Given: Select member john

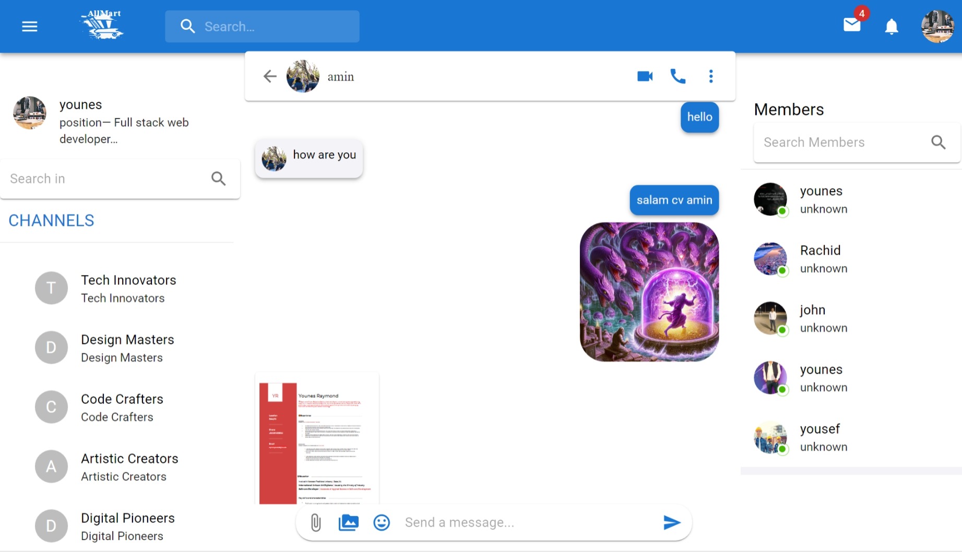Looking at the screenshot, I should click(851, 318).
